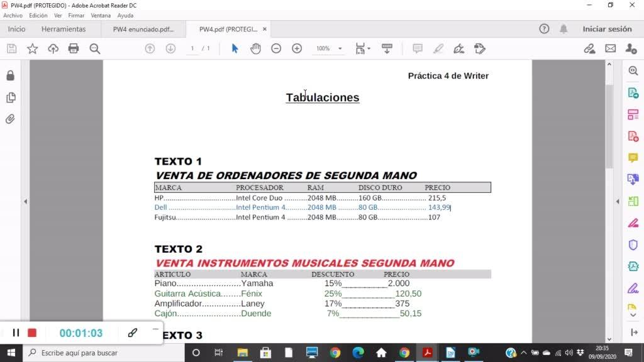Open Task View on the taskbar
Screen dimensions: 644x362
click(x=218, y=353)
